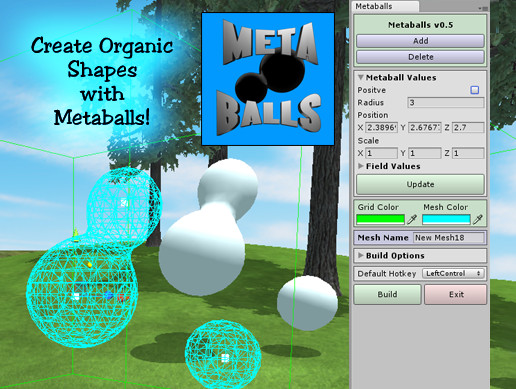This screenshot has height=389, width=516.
Task: Click the 'Position' label
Action: tap(373, 115)
